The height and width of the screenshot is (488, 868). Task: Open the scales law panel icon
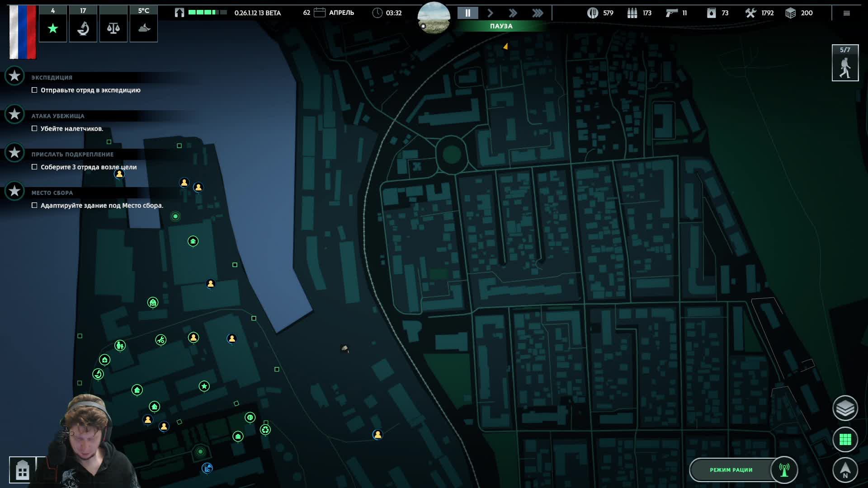point(113,28)
